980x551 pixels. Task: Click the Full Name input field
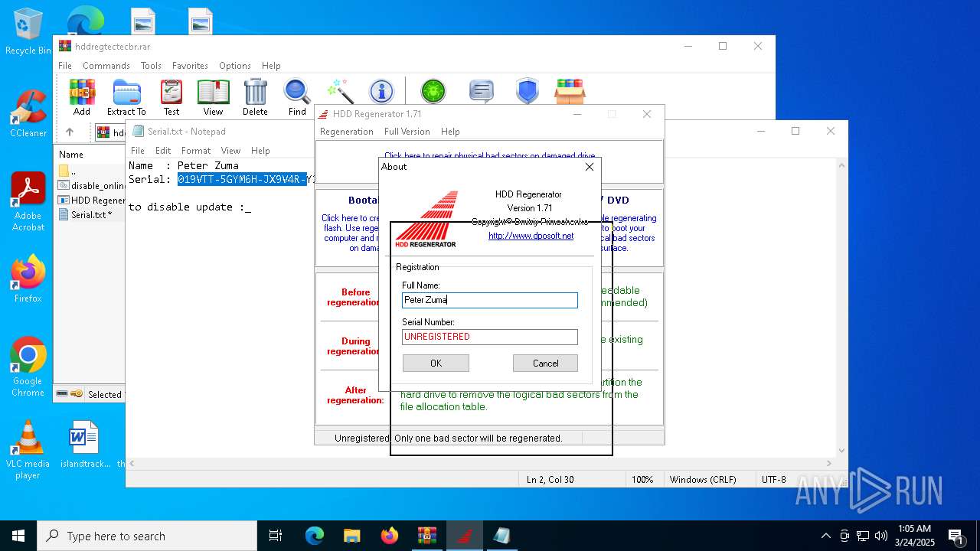click(490, 300)
